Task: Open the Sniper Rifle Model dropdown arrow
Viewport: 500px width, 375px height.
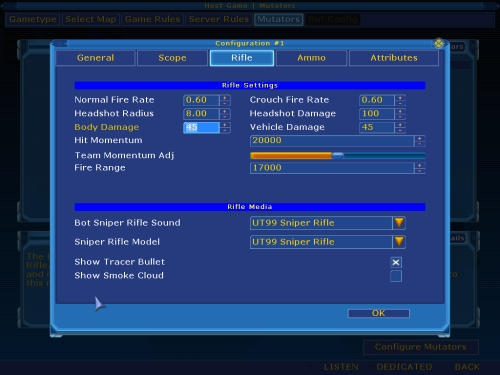Action: click(x=399, y=242)
